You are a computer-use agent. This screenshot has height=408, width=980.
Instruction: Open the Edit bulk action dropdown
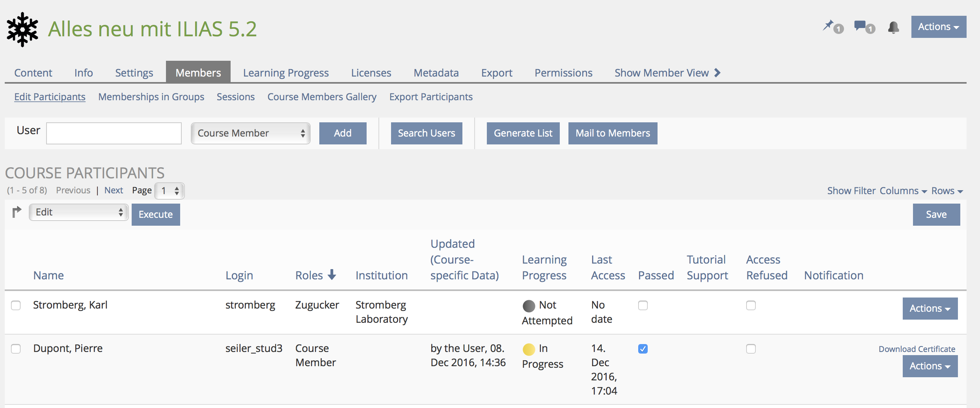tap(79, 212)
